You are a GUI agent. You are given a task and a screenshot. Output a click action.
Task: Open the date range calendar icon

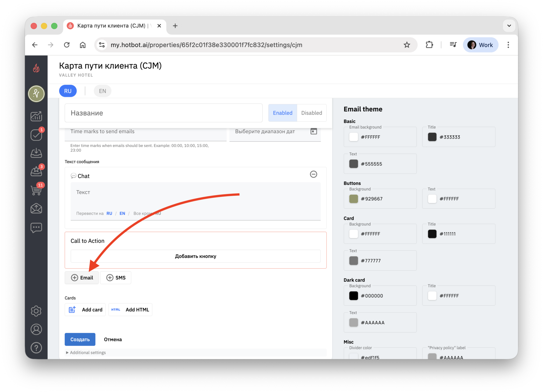click(x=314, y=131)
